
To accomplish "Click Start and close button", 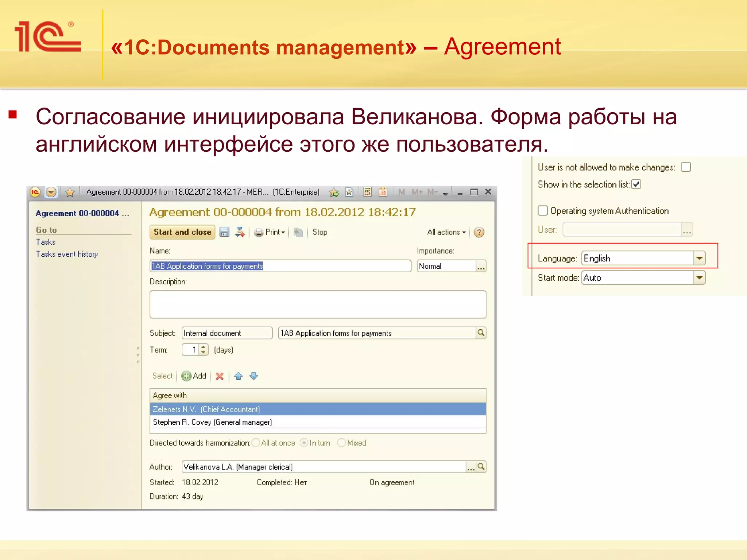I will point(182,232).
